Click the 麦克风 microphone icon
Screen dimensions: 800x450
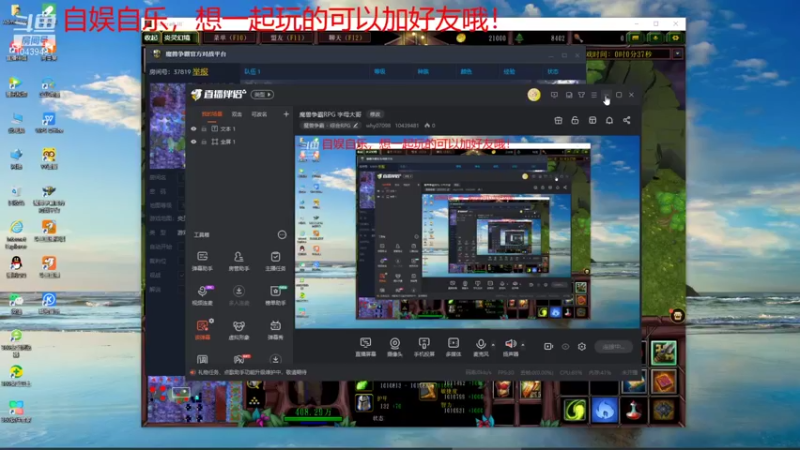(x=480, y=346)
